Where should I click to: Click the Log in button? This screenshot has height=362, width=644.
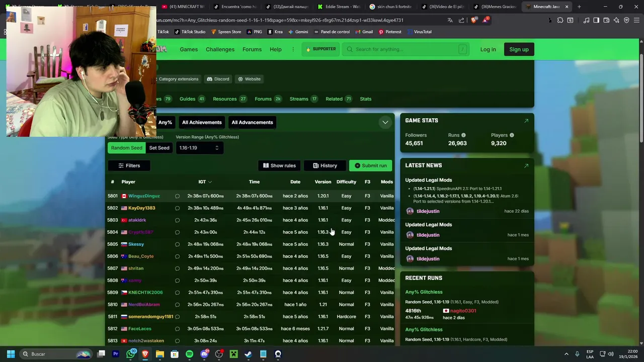[488, 49]
